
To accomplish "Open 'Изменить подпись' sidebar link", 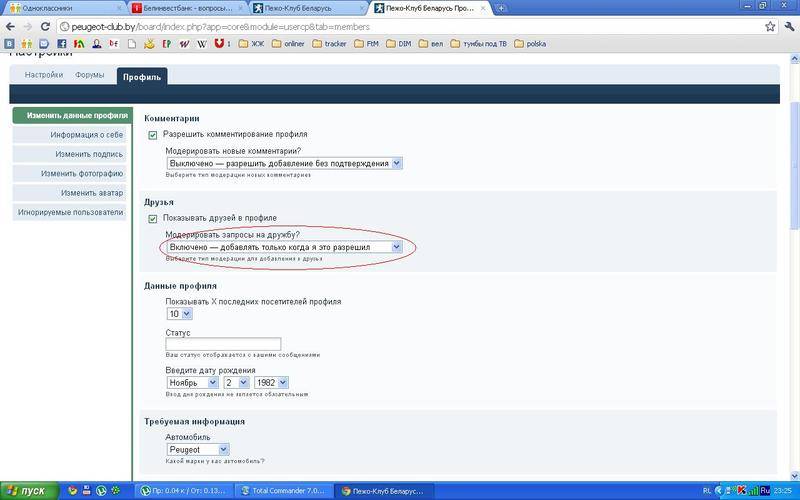I will (89, 154).
